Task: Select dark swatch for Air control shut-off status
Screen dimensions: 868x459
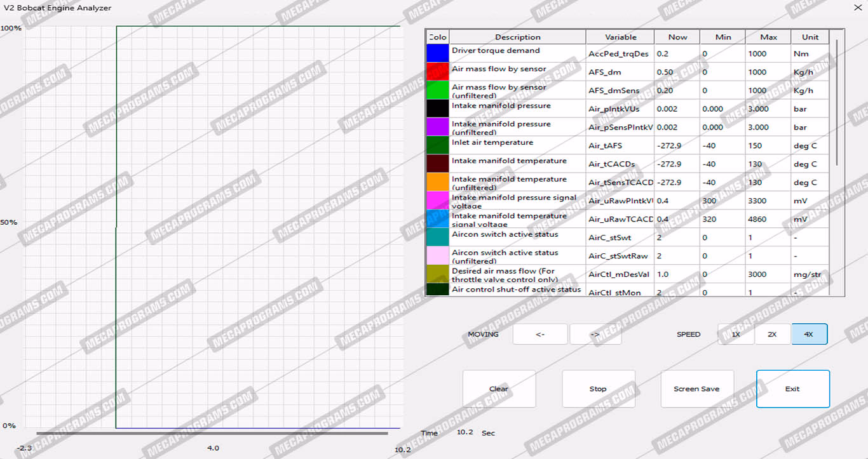Action: [437, 289]
